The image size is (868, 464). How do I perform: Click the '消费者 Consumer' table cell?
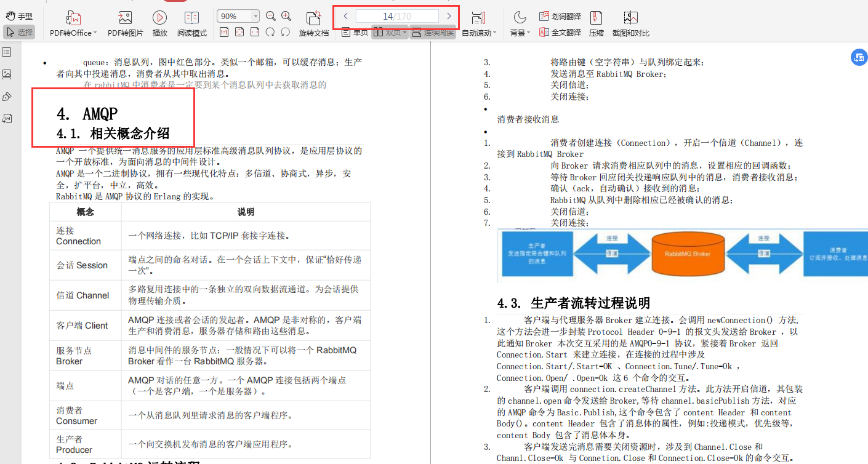click(86, 415)
